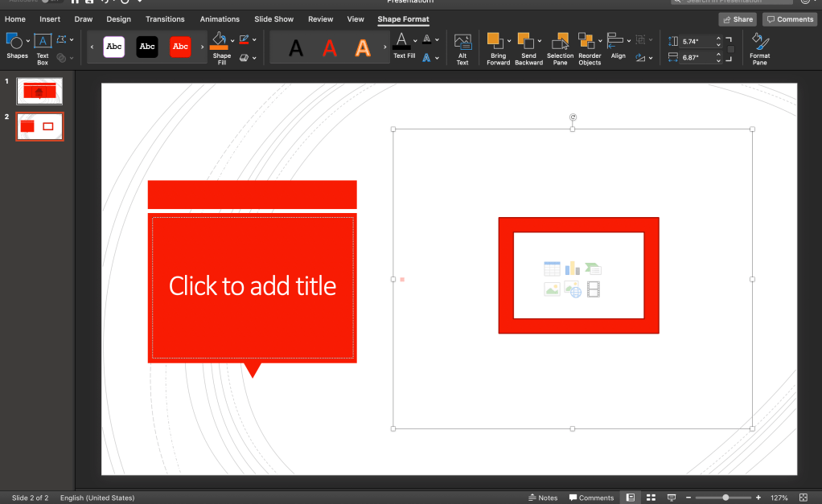Click the Share button
The height and width of the screenshot is (504, 822).
(x=738, y=19)
